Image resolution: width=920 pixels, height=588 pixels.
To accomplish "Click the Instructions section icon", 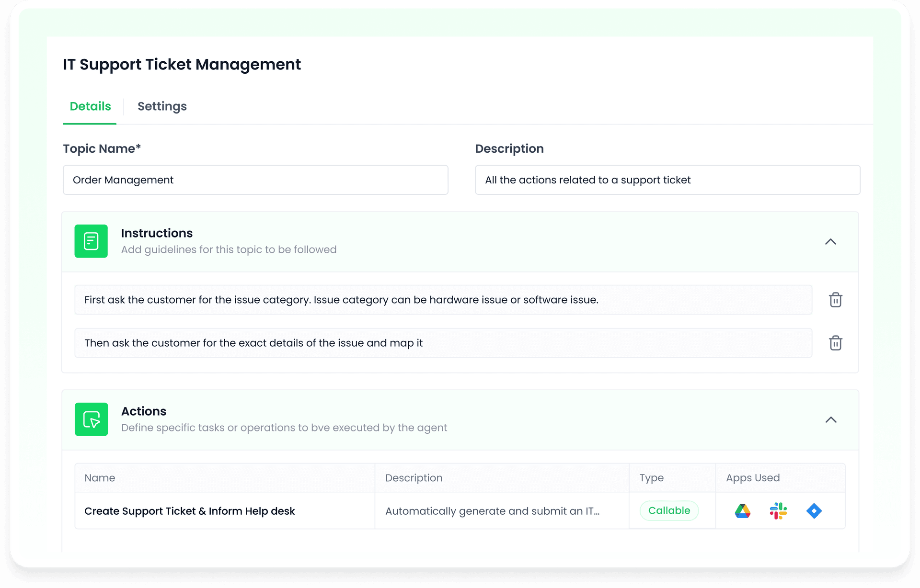I will click(x=91, y=241).
